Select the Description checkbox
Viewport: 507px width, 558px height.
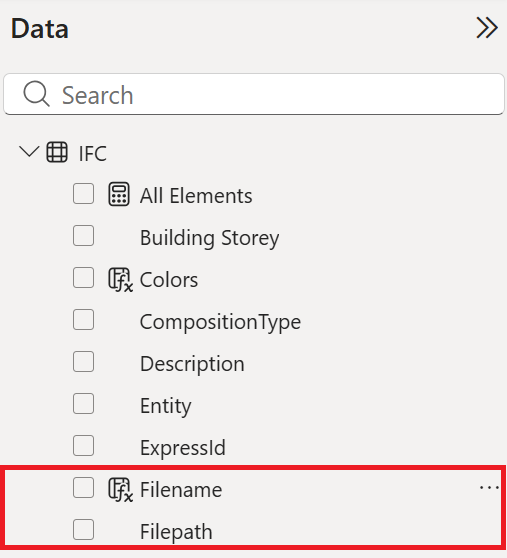(x=84, y=362)
